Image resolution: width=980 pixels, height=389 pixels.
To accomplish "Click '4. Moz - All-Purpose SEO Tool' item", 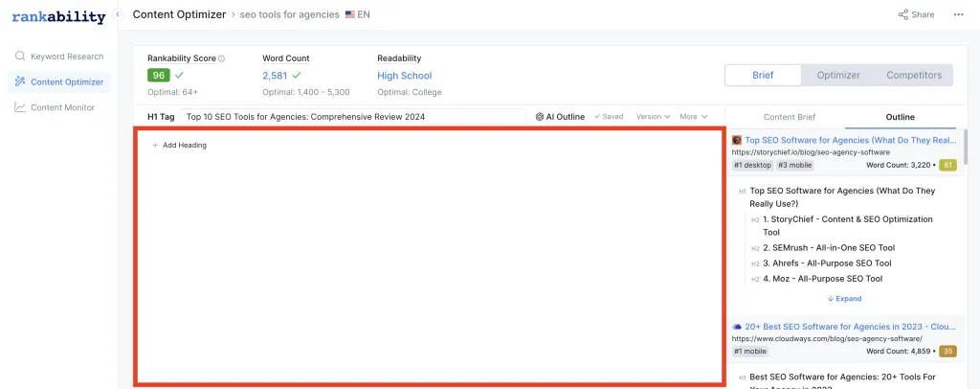I will (822, 279).
